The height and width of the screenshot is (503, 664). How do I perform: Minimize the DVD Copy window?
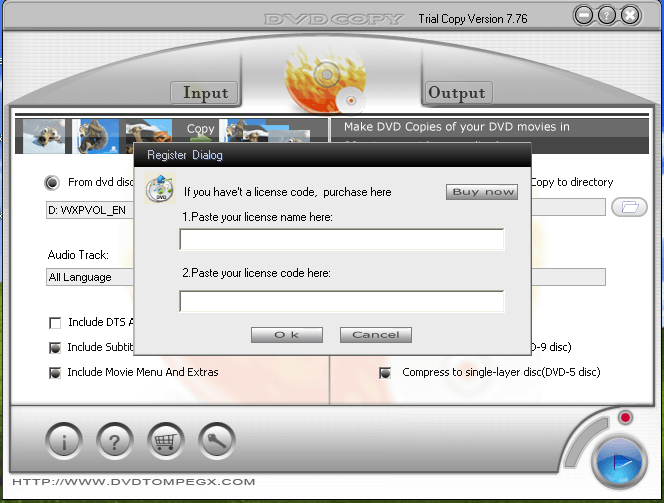(584, 16)
